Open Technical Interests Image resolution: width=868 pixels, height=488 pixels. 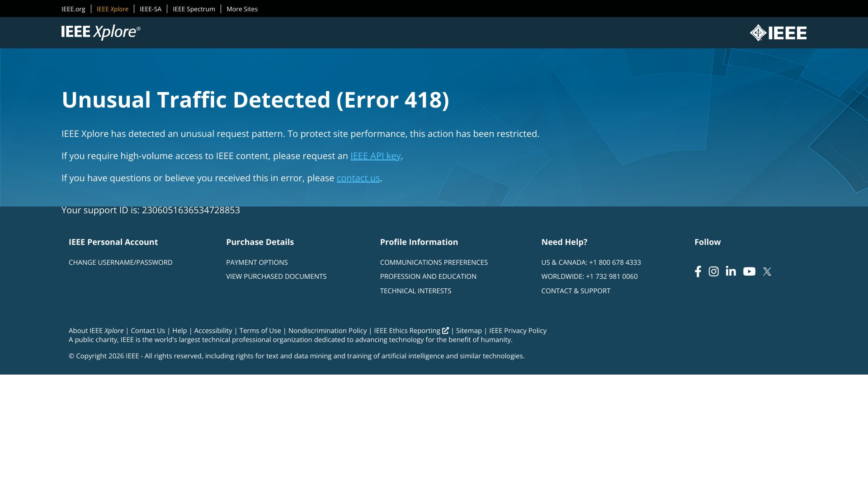415,291
